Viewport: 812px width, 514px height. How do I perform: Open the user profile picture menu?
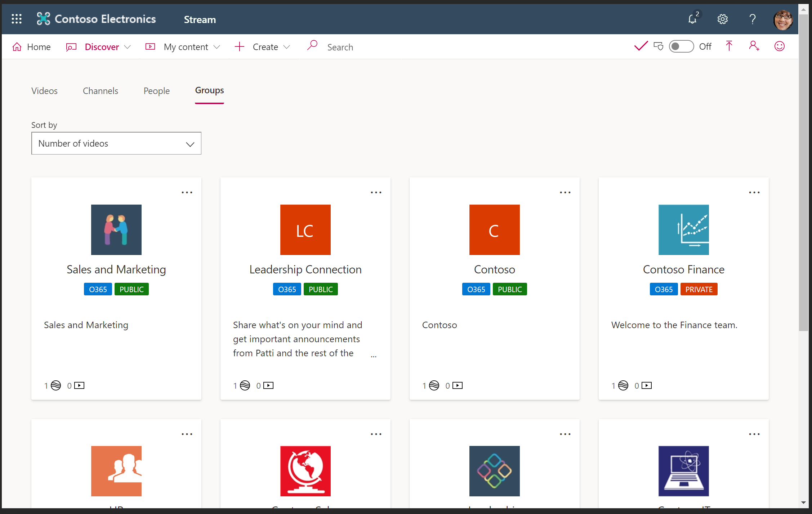[783, 19]
